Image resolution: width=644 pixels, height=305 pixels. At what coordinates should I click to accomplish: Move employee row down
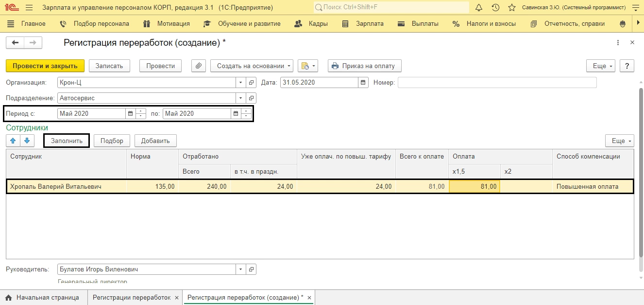point(27,141)
